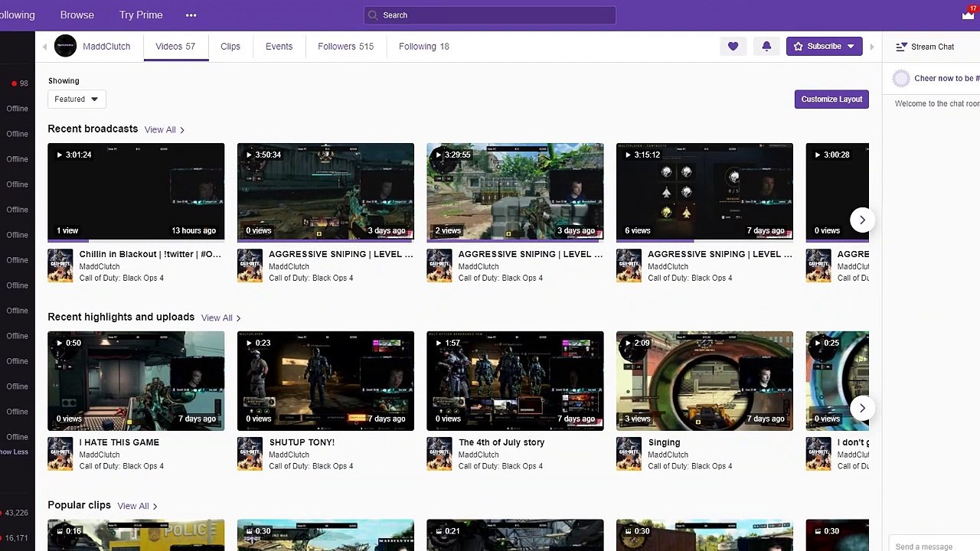Show next videos in the Recent highlights carousel
The width and height of the screenshot is (980, 551).
click(x=862, y=408)
